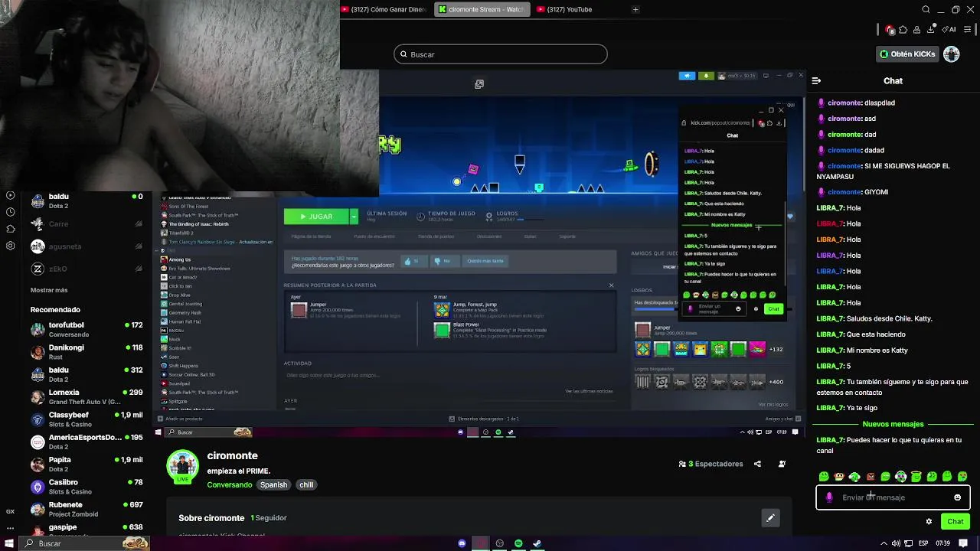Select the chill stream tag

click(306, 484)
